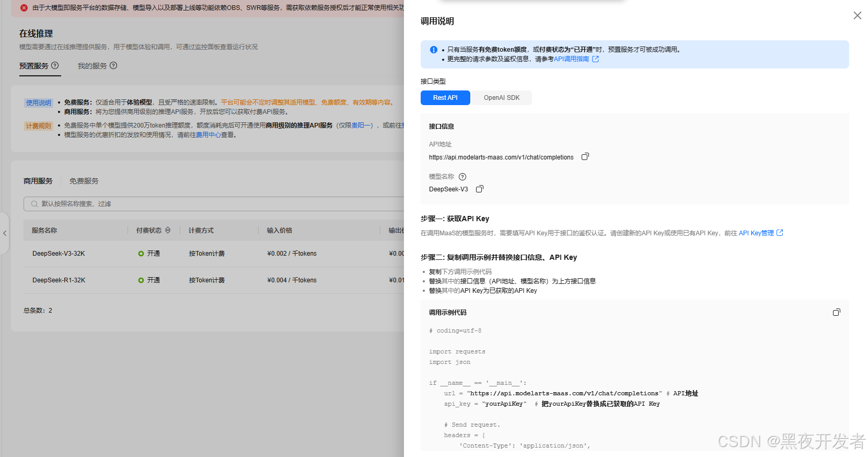The image size is (868, 457).
Task: Select the 商用服务 tab
Action: tap(38, 181)
